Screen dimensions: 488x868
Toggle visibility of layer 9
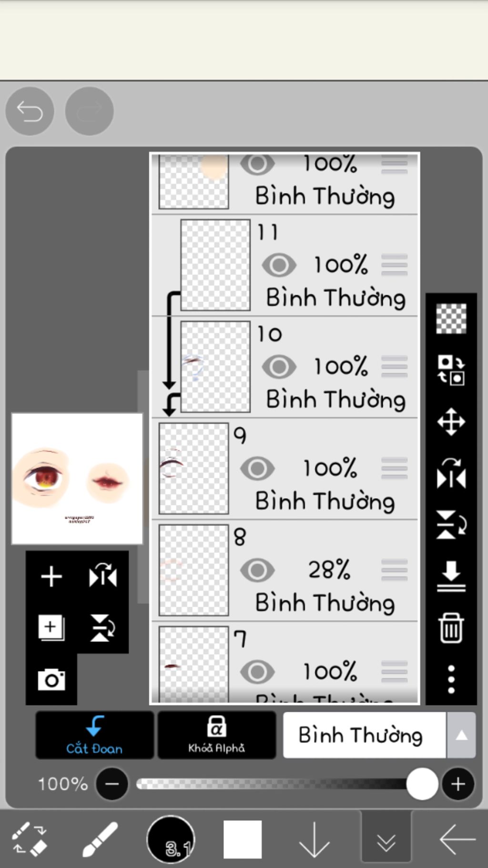[x=257, y=468]
